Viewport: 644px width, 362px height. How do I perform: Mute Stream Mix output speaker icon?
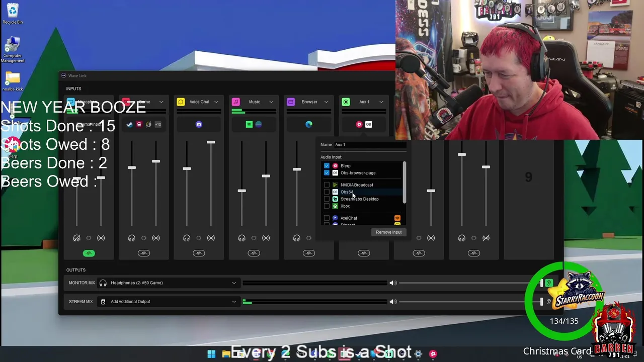click(393, 302)
